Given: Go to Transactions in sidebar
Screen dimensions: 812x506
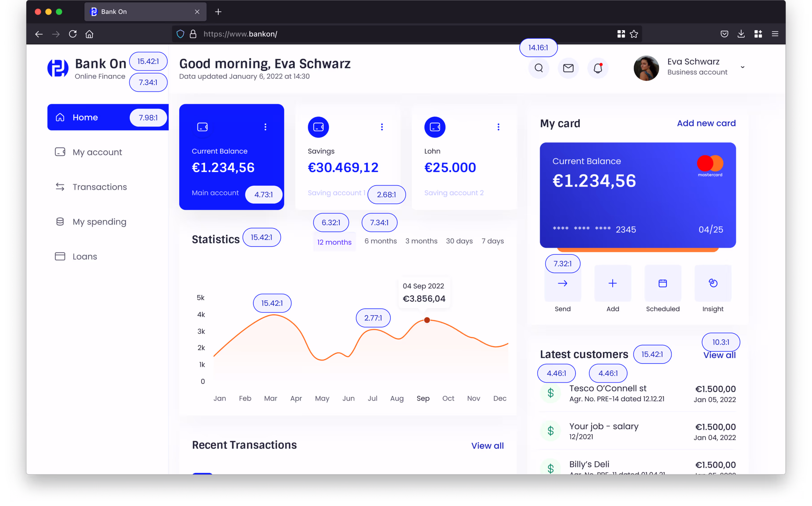Looking at the screenshot, I should 99,187.
